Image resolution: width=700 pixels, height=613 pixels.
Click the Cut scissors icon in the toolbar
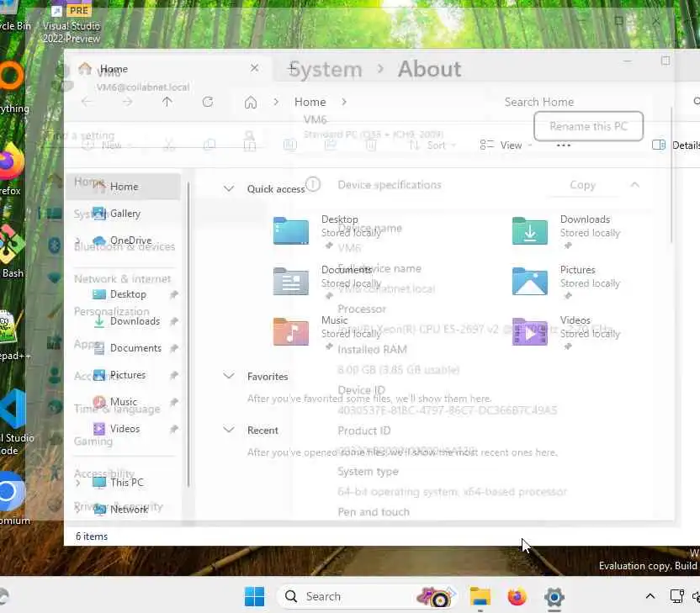169,145
